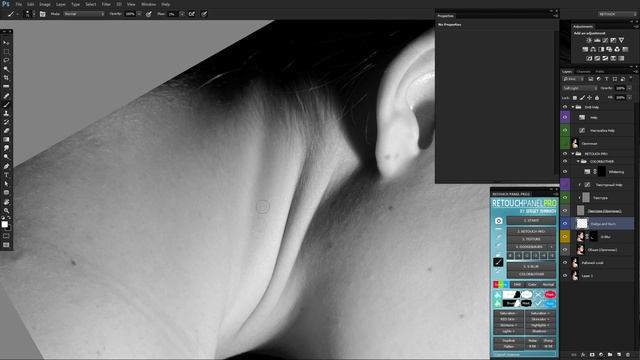Screen dimensions: 640x360
Task: Enable airbrush mode in options bar
Action: (191, 14)
